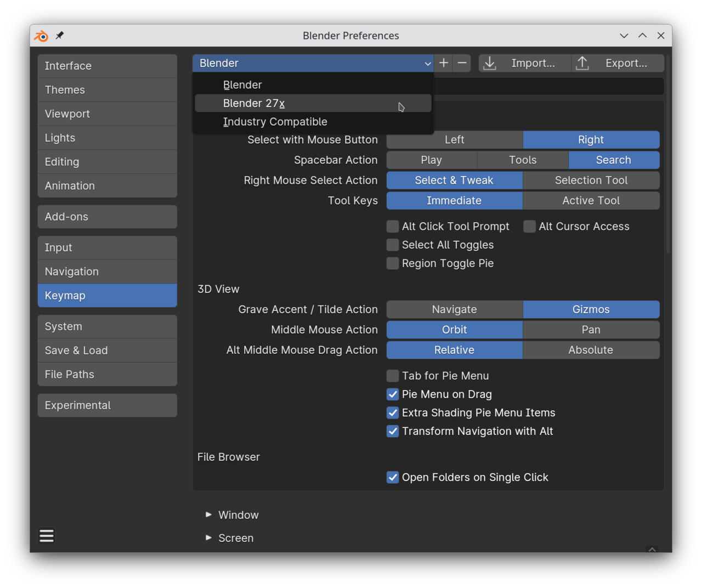This screenshot has width=702, height=588.
Task: Enable Alt Click Tool Prompt checkbox
Action: pos(393,227)
